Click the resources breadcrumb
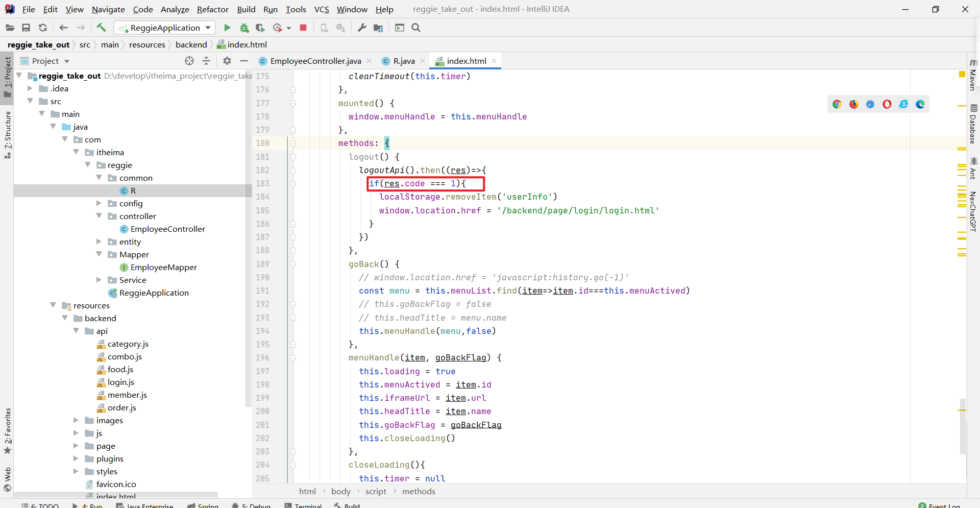Image resolution: width=980 pixels, height=508 pixels. tap(147, 44)
